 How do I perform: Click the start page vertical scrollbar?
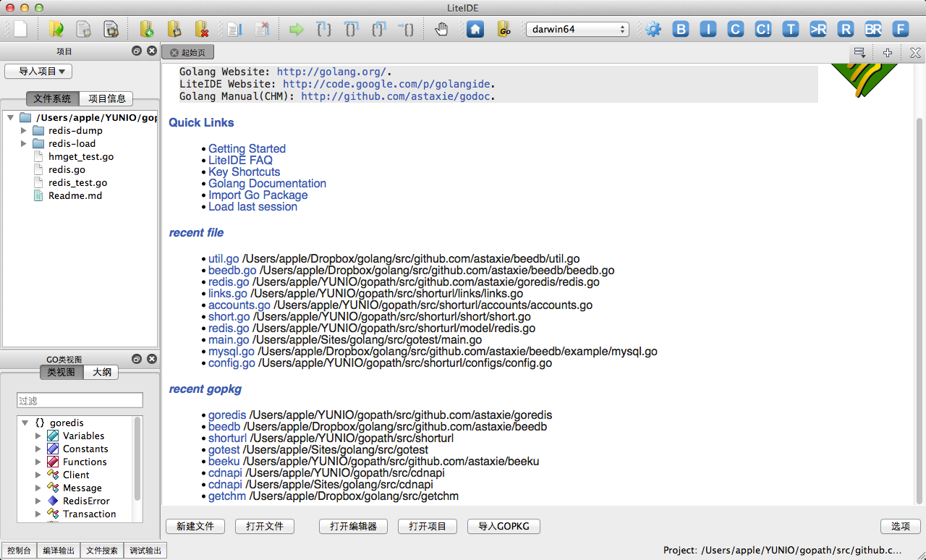point(919,289)
